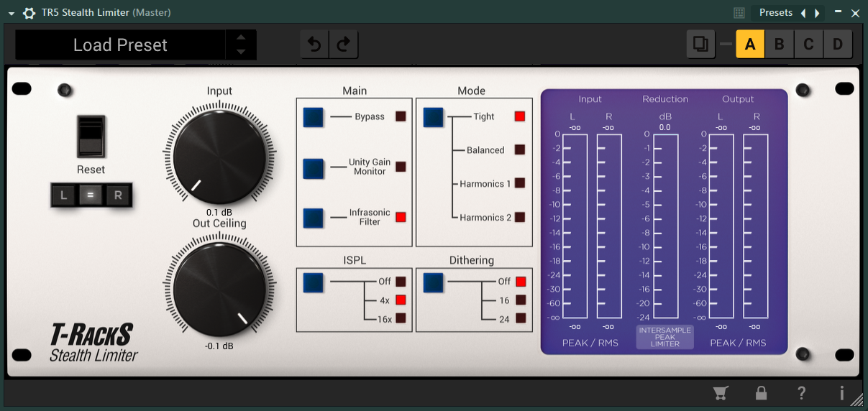This screenshot has width=868, height=411.
Task: Step preset down with the down arrow
Action: tap(241, 52)
